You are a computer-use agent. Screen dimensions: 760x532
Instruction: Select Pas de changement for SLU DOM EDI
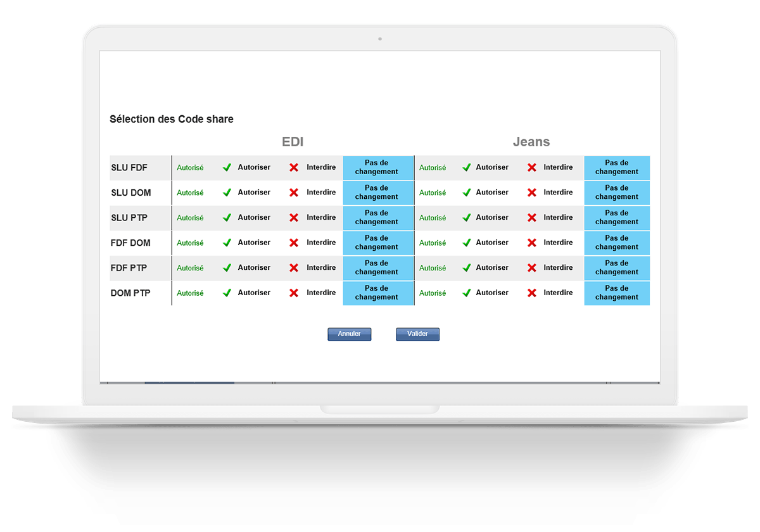pos(378,193)
